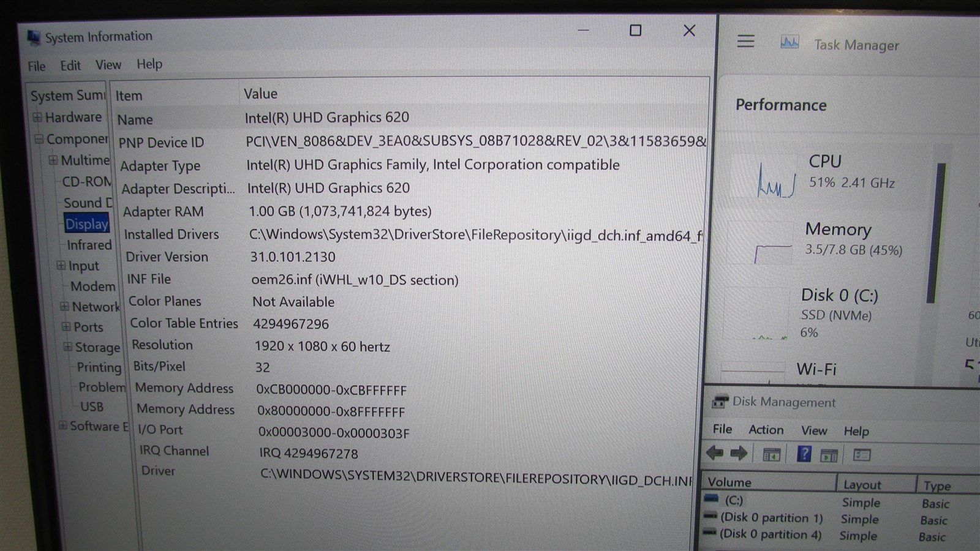
Task: Select the INF File oem26.inf row
Action: [415, 279]
